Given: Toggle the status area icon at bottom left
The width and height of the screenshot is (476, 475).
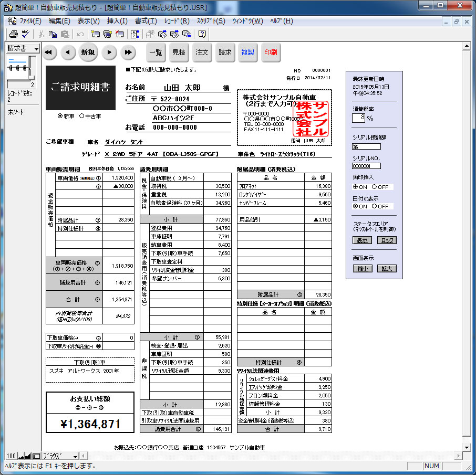Looking at the screenshot, I should 36,456.
